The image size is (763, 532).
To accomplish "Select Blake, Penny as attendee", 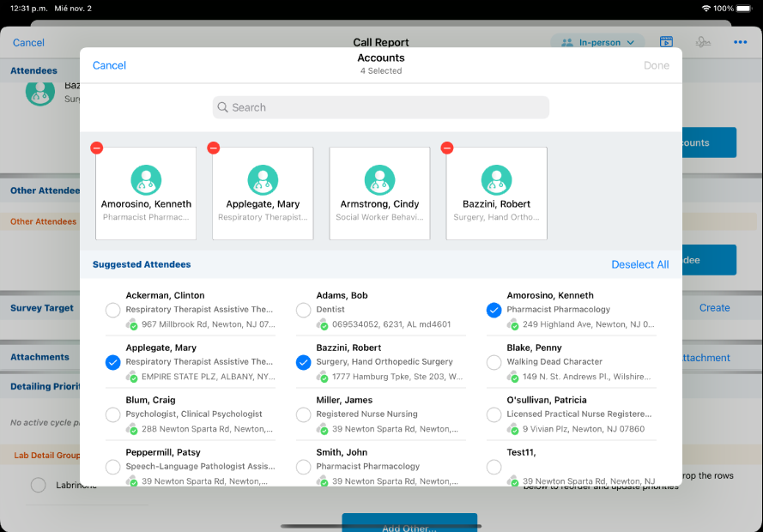I will 494,363.
